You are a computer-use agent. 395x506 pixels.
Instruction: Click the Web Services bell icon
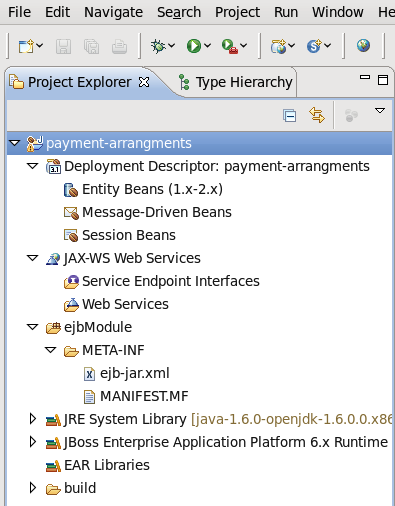click(71, 305)
